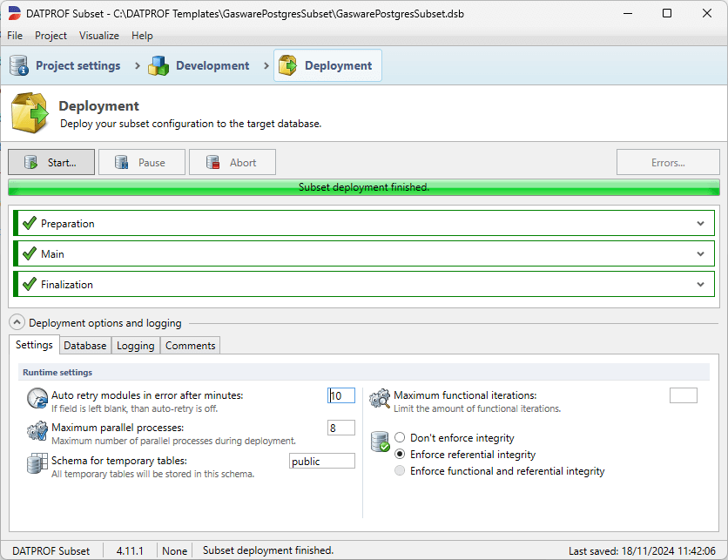Expand the Preparation section
This screenshot has height=560, width=728.
701,223
